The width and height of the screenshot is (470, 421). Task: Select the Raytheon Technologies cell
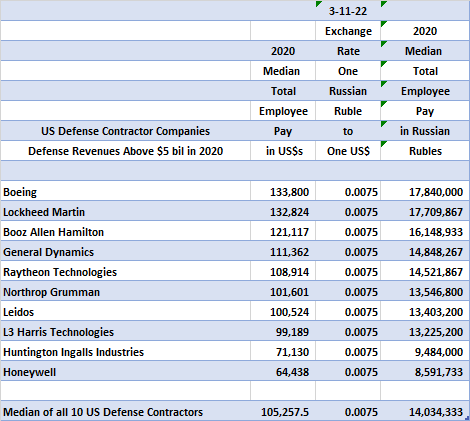coord(125,272)
